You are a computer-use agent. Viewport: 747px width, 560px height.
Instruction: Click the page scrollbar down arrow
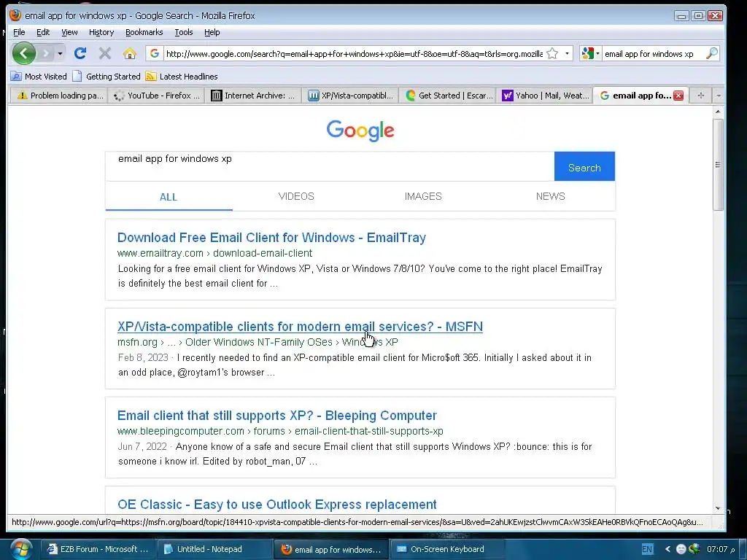click(x=718, y=508)
